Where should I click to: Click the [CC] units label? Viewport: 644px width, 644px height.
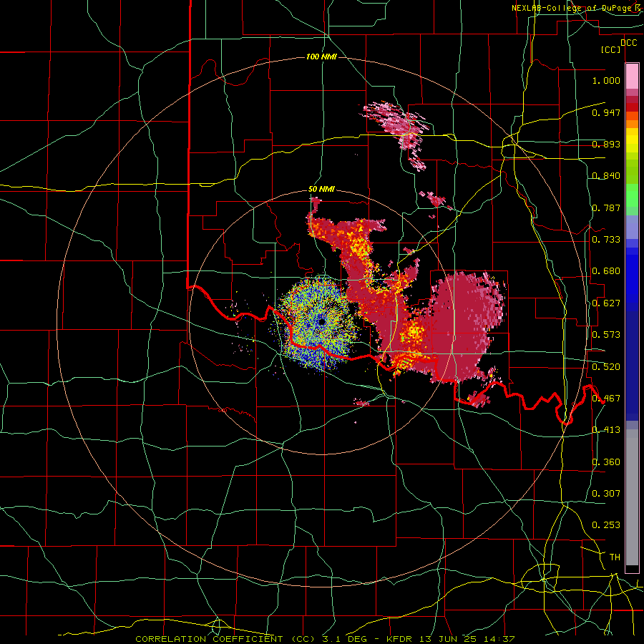pos(611,49)
